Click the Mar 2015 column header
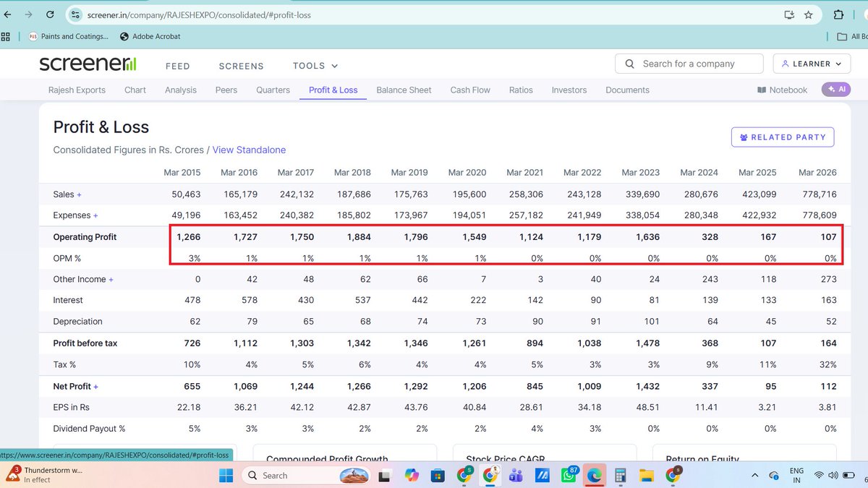The width and height of the screenshot is (868, 488). tap(181, 173)
